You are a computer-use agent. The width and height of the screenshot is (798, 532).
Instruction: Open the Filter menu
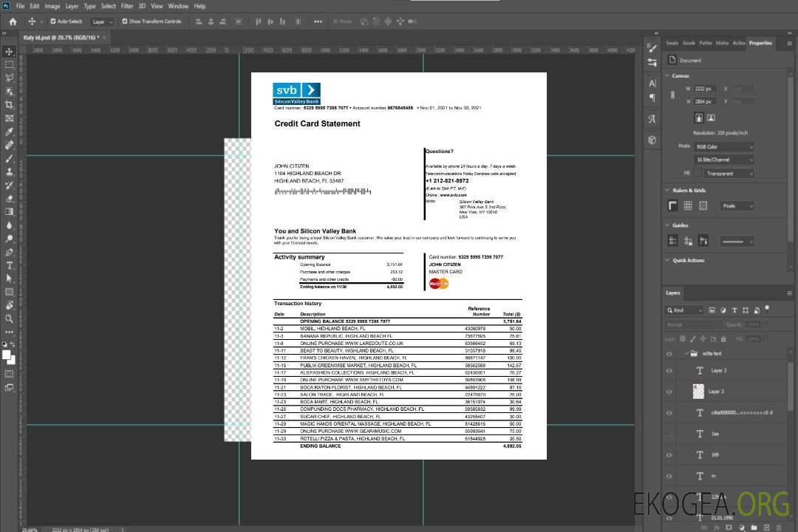coord(127,6)
